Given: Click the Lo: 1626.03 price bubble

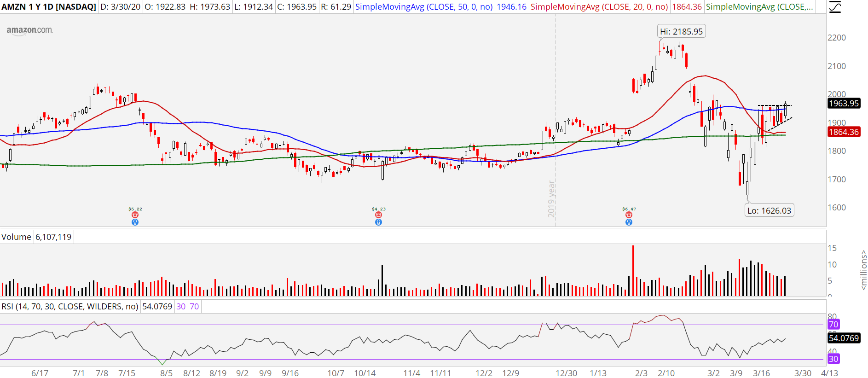Looking at the screenshot, I should coord(769,211).
